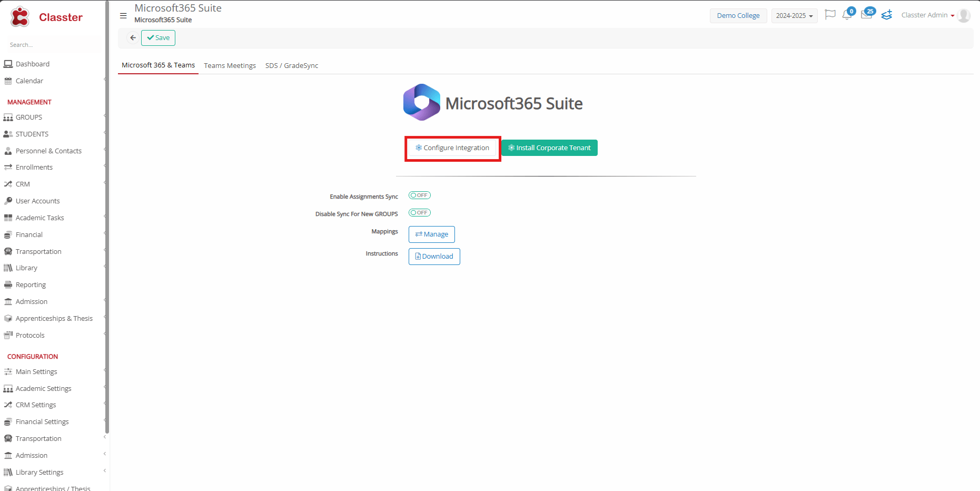Expand the GROUPS menu chevron
Viewport: 980px width, 491px height.
105,116
